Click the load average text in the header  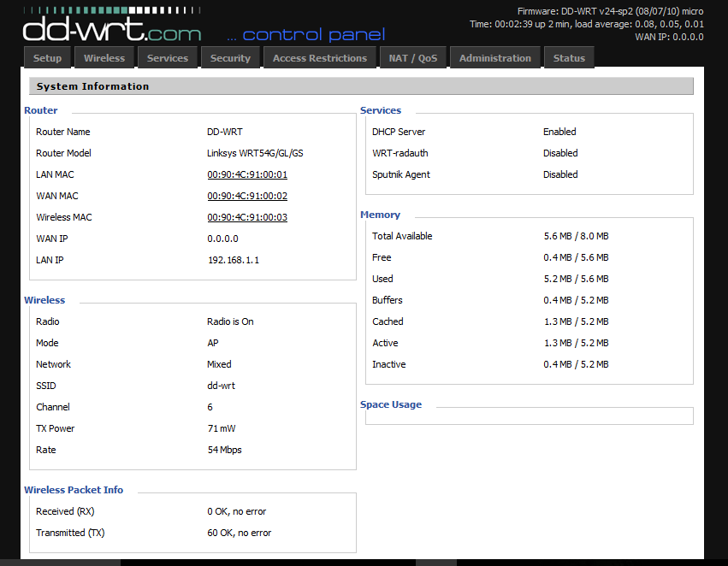click(x=616, y=24)
